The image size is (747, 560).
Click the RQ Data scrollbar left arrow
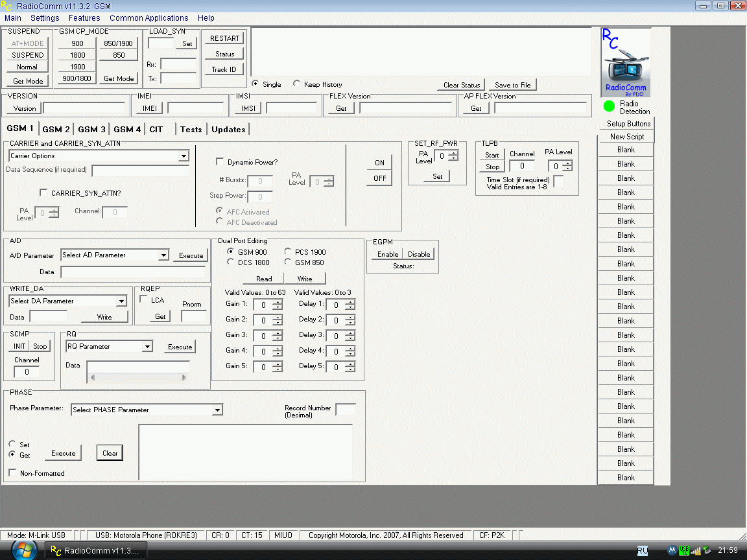pyautogui.click(x=93, y=378)
